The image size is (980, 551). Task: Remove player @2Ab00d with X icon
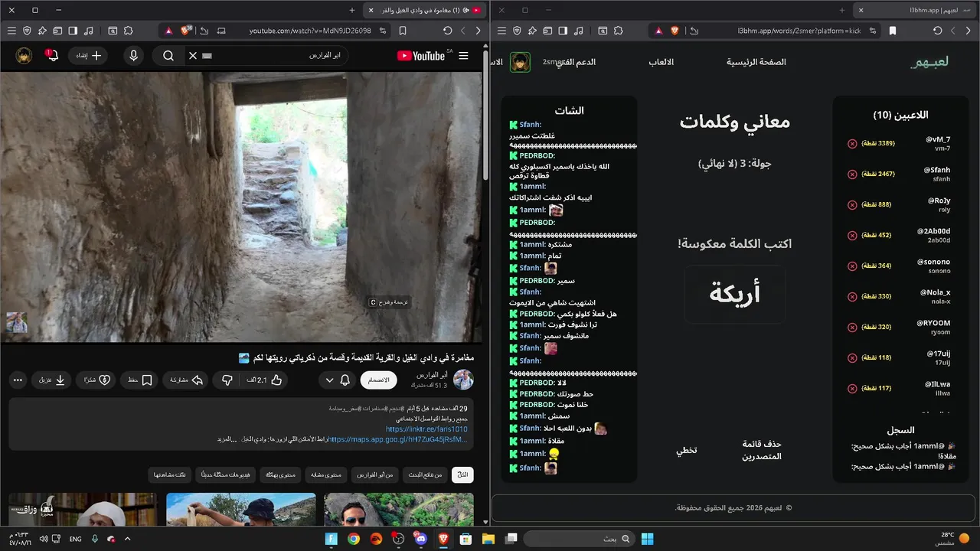(x=852, y=235)
